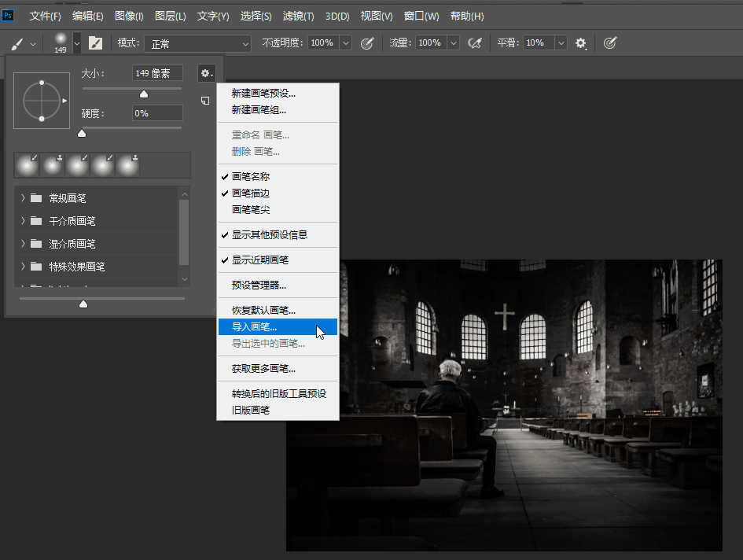Screen dimensions: 743x560
Task: Disable 显示近期画笔 option
Action: [x=259, y=260]
